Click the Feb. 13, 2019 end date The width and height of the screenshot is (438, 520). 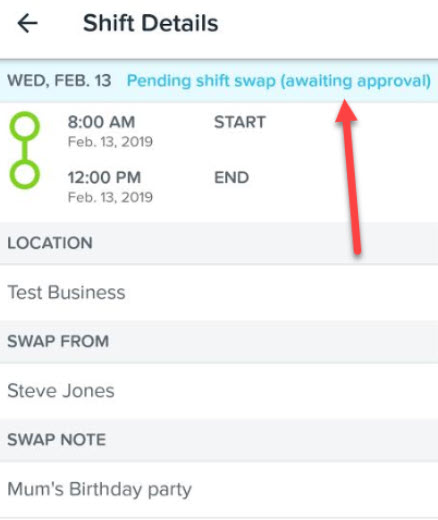click(110, 197)
